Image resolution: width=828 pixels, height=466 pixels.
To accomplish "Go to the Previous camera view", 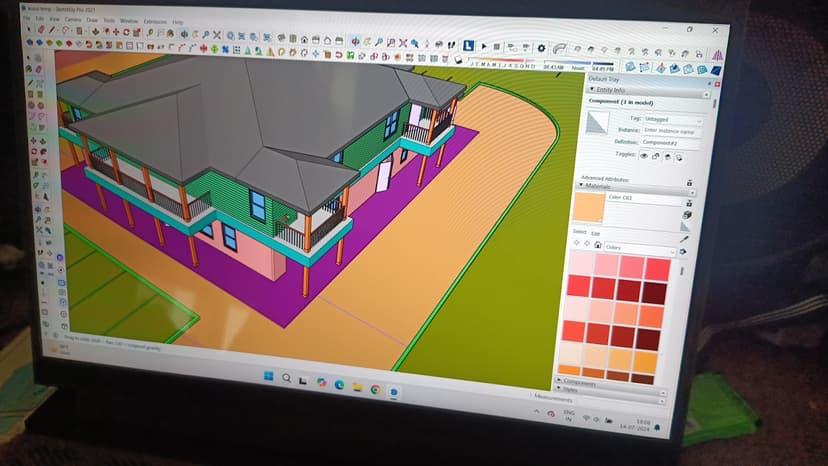I will tap(415, 43).
